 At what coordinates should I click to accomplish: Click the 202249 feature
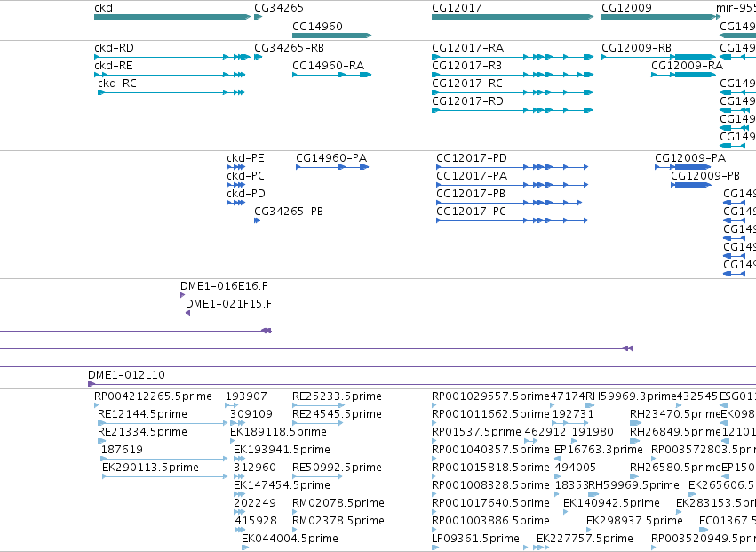pyautogui.click(x=240, y=512)
